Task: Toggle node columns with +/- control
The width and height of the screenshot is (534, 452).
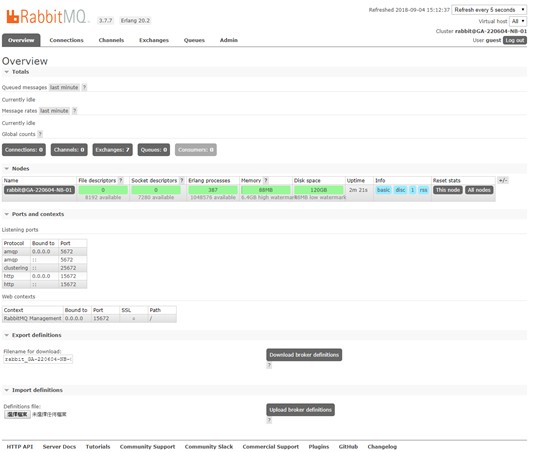Action: pyautogui.click(x=503, y=181)
